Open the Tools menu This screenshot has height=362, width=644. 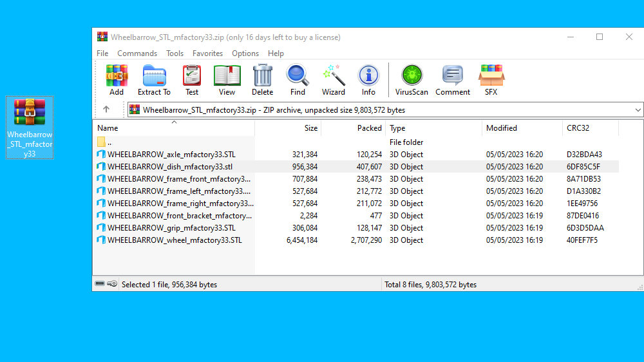tap(175, 53)
